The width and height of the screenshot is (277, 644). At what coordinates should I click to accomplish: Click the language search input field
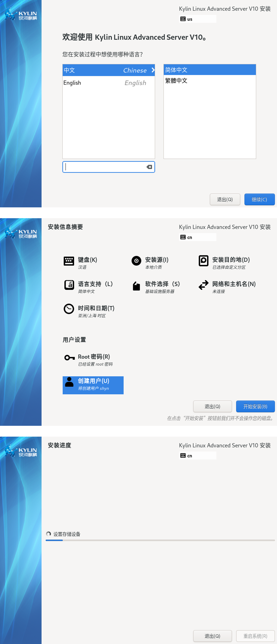point(109,167)
